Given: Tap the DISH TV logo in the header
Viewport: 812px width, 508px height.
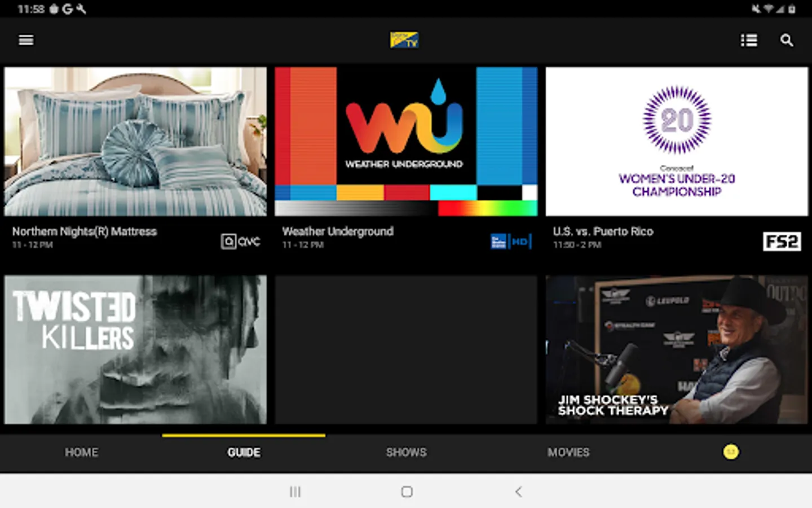Looking at the screenshot, I should point(404,40).
